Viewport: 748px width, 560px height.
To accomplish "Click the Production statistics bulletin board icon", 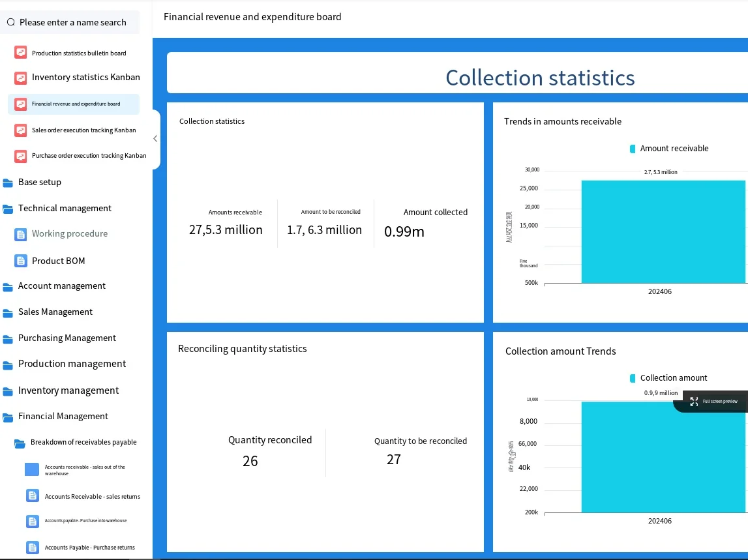I will point(21,53).
